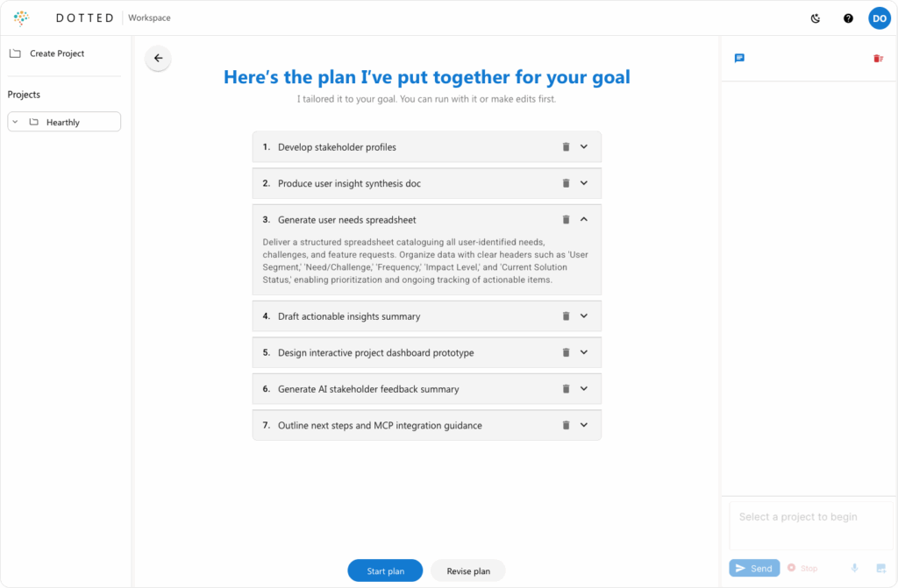This screenshot has height=588, width=898.
Task: Collapse the Generate user needs spreadsheet step
Action: pyautogui.click(x=584, y=220)
